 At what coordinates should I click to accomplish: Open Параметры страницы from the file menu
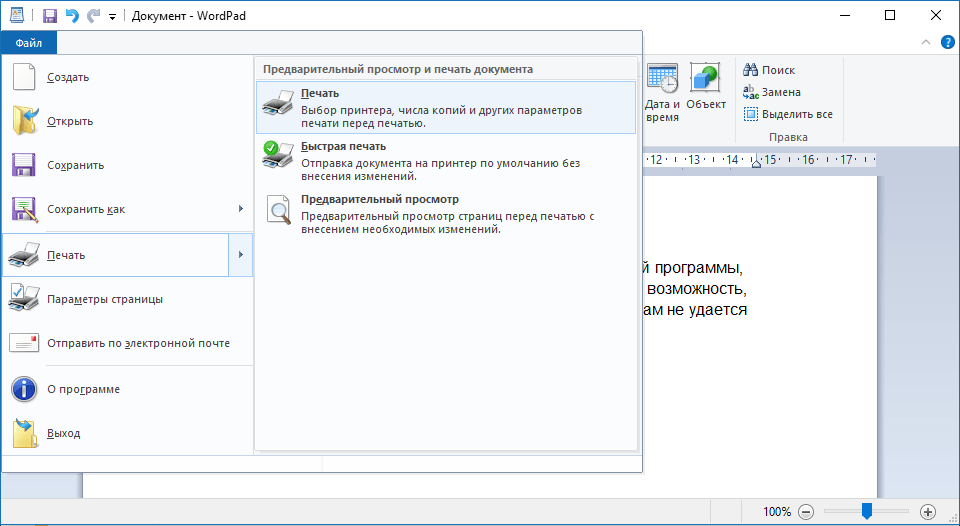127,299
